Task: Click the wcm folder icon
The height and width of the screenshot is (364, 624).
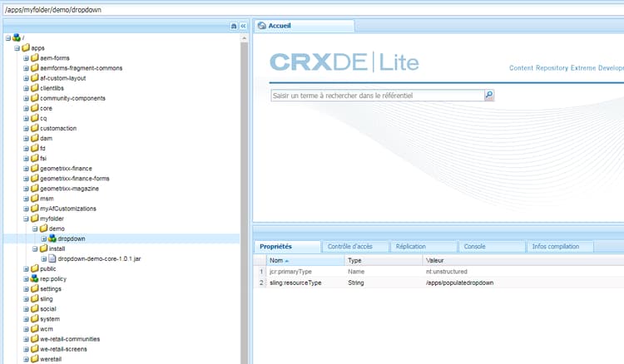Action: pyautogui.click(x=35, y=328)
